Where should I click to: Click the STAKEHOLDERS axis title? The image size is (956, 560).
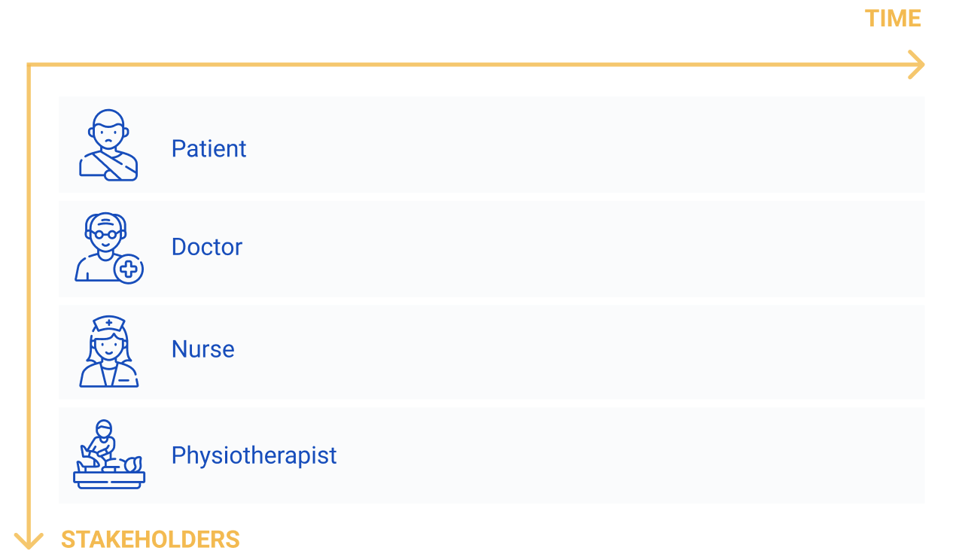(151, 540)
